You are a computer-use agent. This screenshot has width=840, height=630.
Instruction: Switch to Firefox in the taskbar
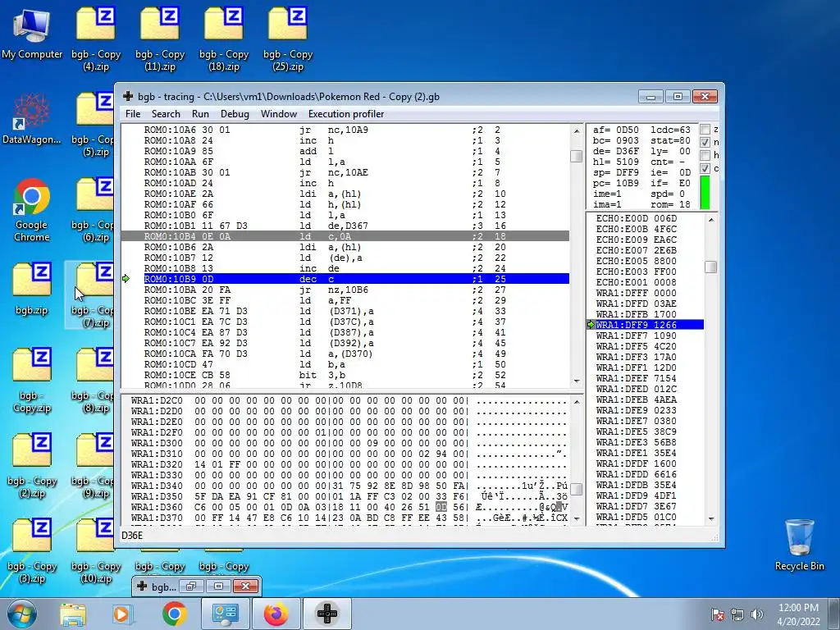(x=276, y=614)
